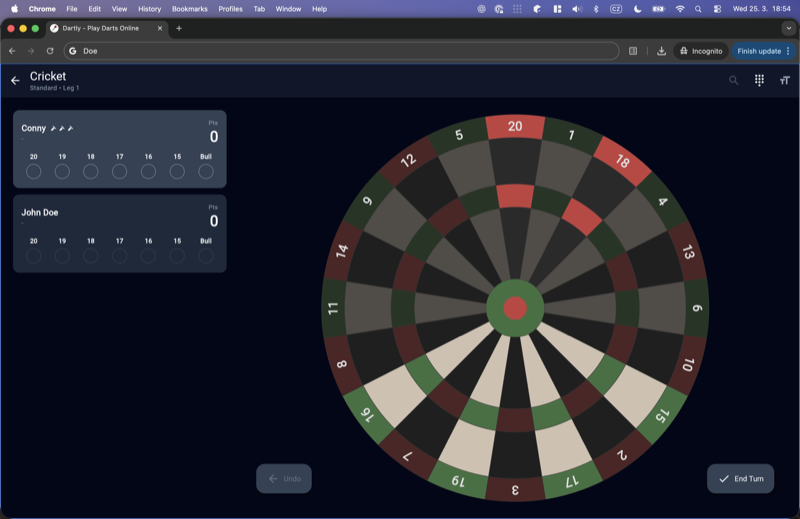Viewport: 800px width, 519px height.
Task: Close the Dartly tab
Action: point(160,29)
